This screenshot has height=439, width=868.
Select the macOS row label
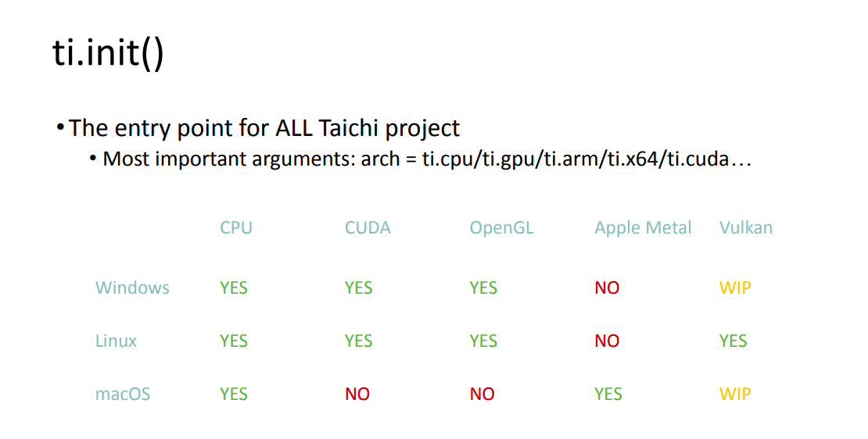[x=123, y=394]
